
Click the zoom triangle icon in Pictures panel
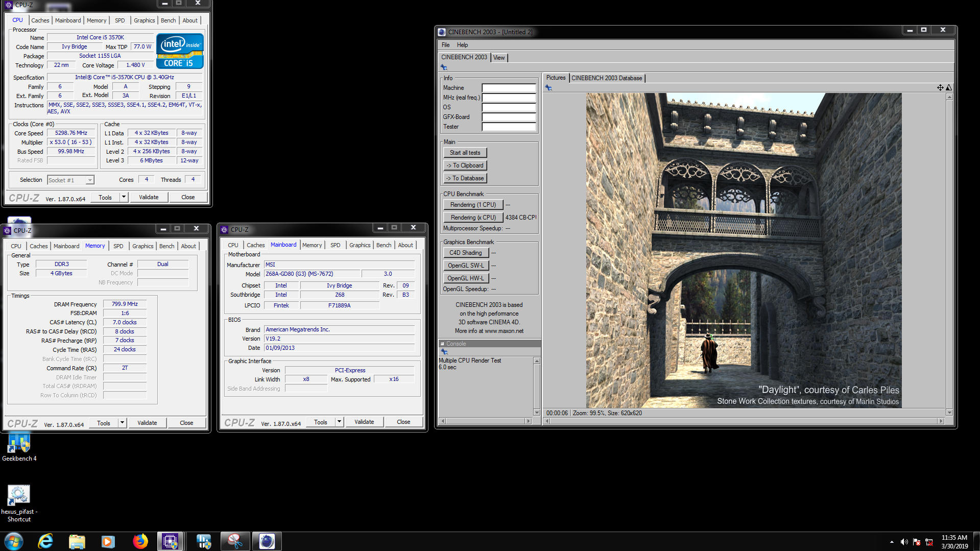point(948,88)
